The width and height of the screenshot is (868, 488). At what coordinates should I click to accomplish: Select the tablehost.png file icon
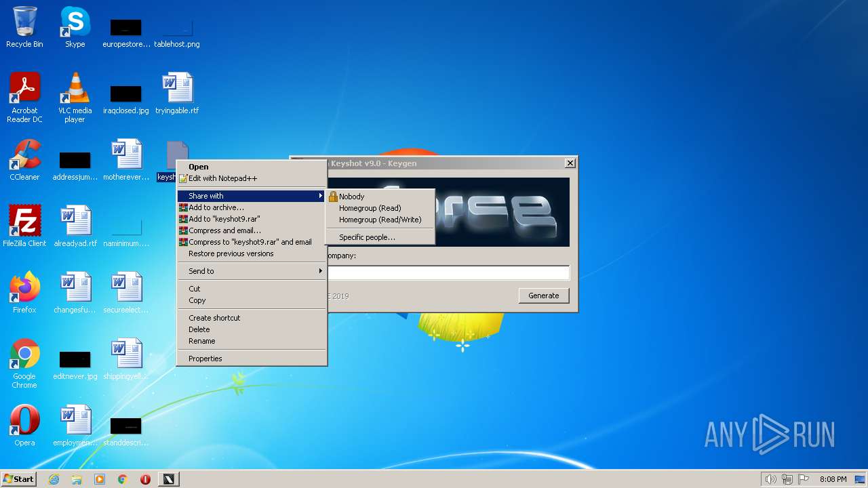click(176, 33)
